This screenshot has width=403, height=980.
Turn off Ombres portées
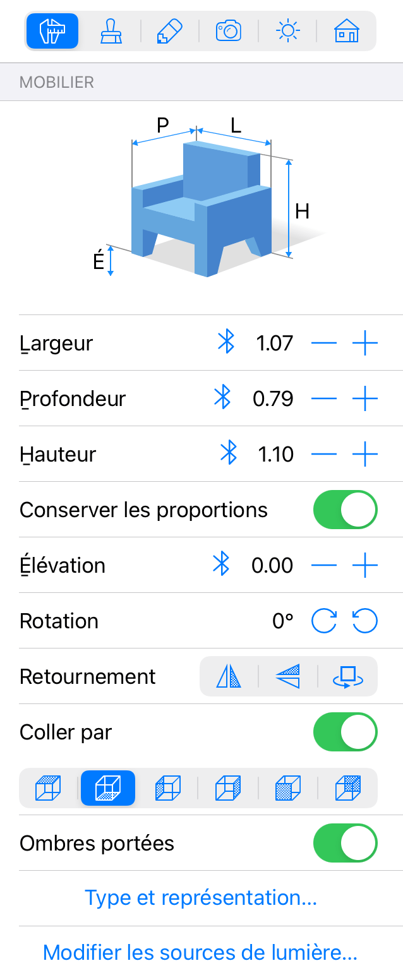(x=345, y=843)
